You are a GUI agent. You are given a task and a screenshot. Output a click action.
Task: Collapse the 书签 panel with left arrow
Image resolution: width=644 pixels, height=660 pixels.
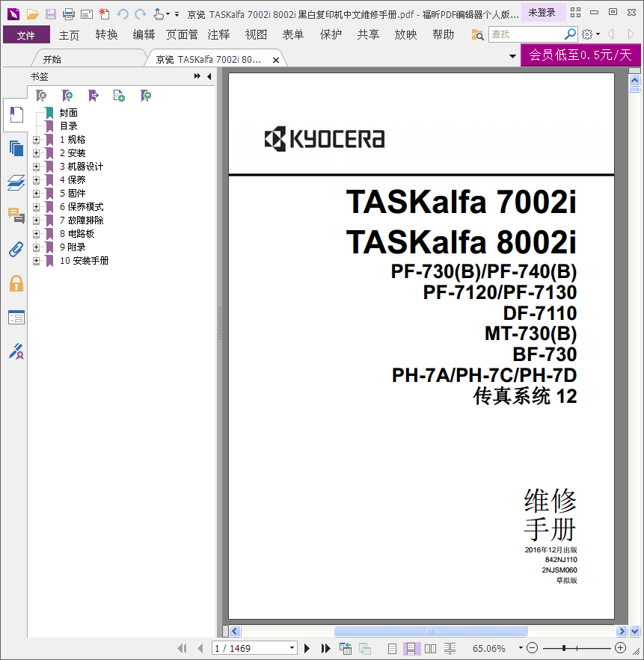pos(209,76)
